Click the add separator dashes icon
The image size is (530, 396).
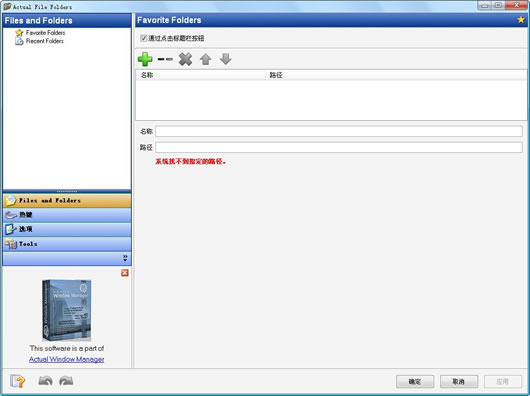[165, 59]
